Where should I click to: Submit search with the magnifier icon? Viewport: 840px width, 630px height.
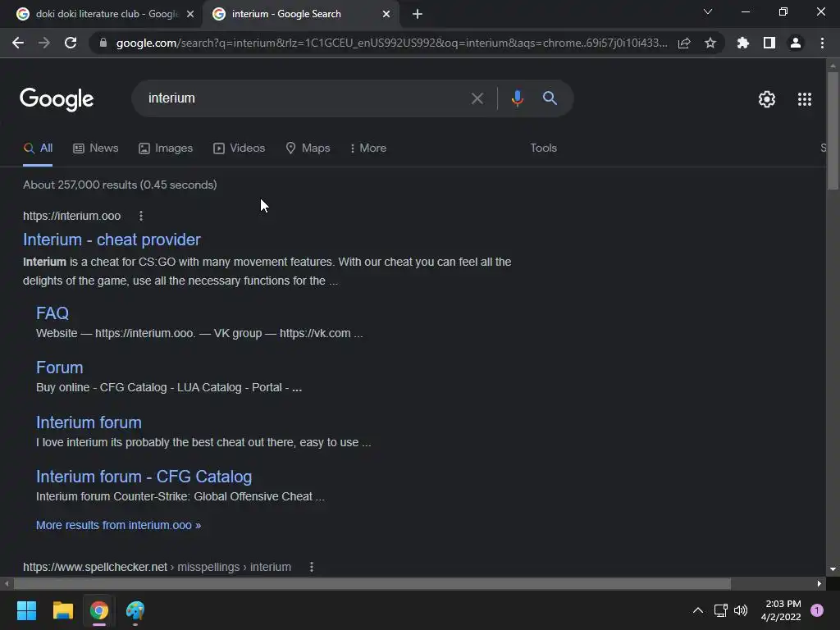(x=550, y=98)
